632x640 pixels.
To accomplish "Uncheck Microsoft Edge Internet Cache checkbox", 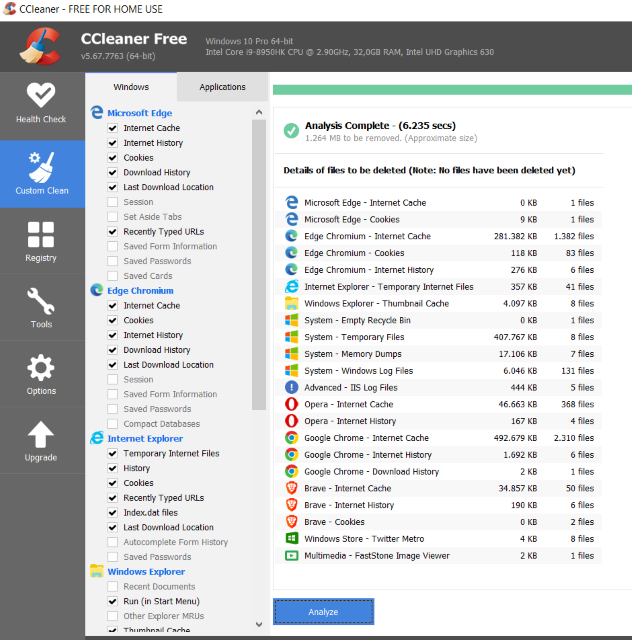I will pos(113,128).
